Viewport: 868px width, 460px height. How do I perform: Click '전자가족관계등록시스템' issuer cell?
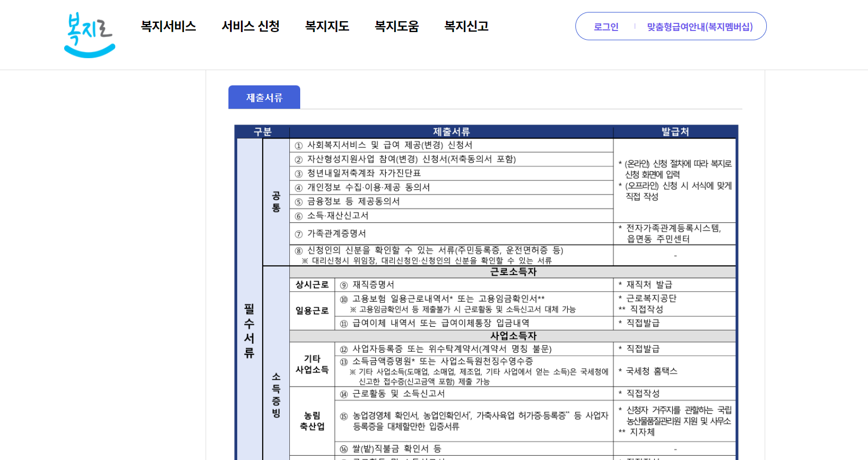[675, 234]
